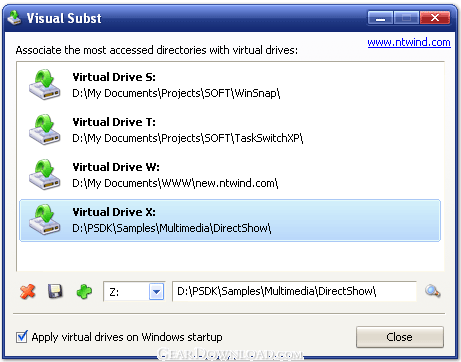Viewport: 461px width, 362px height.
Task: Open the drive letter dropdown arrow
Action: (156, 292)
